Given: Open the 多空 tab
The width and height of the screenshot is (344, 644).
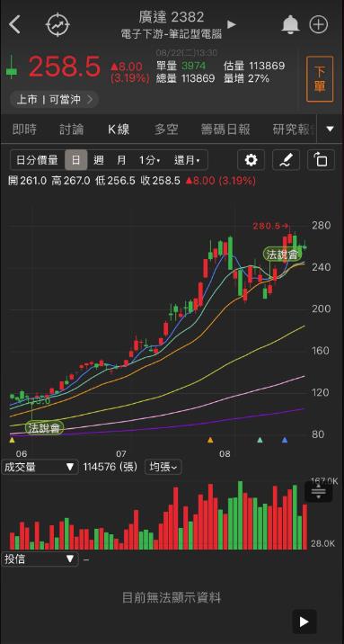Looking at the screenshot, I should [x=166, y=130].
